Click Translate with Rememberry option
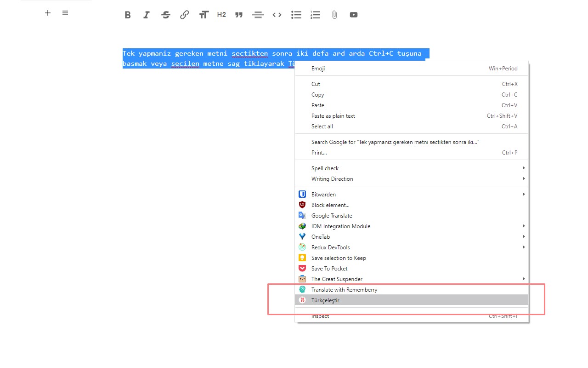588x368 pixels. [344, 290]
